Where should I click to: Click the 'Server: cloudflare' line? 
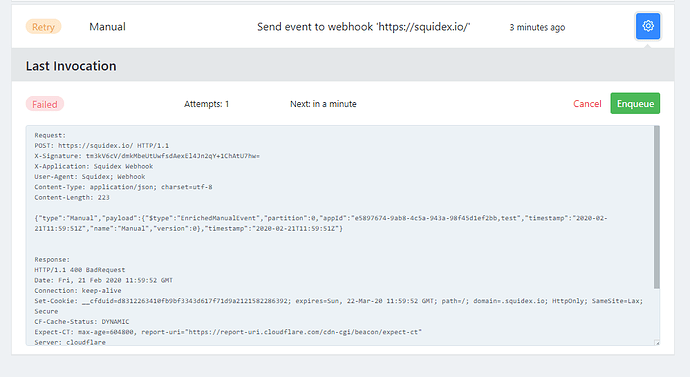[x=70, y=342]
